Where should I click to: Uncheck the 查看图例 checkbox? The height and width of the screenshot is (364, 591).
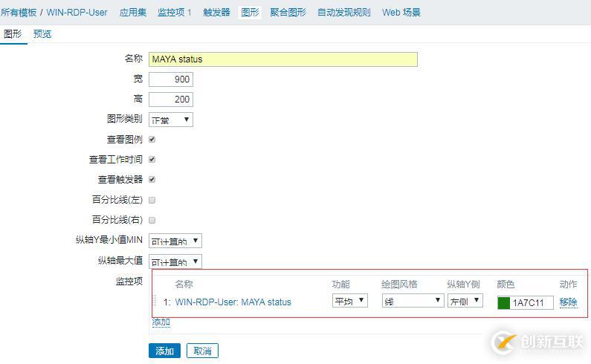152,140
